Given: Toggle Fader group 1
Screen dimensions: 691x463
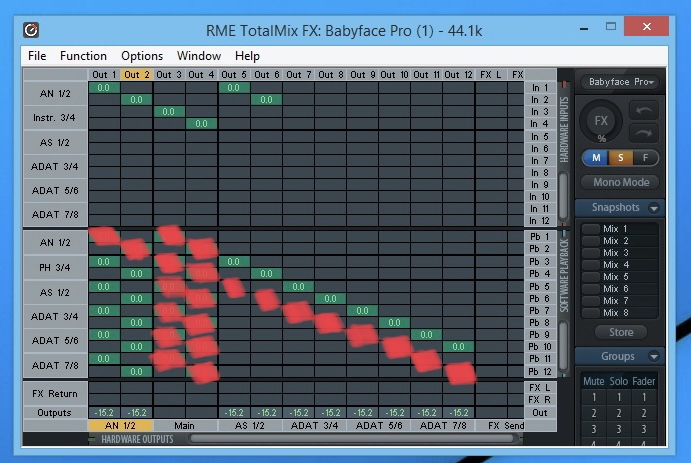Looking at the screenshot, I should pos(644,397).
